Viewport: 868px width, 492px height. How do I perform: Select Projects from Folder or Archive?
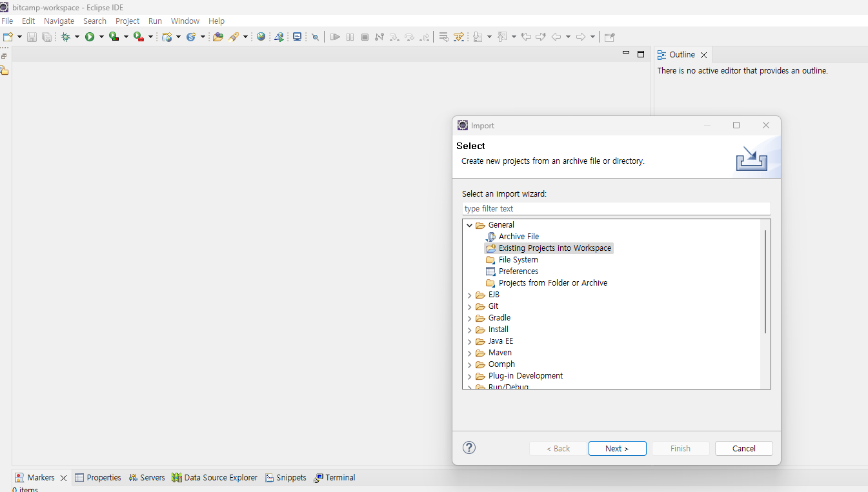(547, 283)
